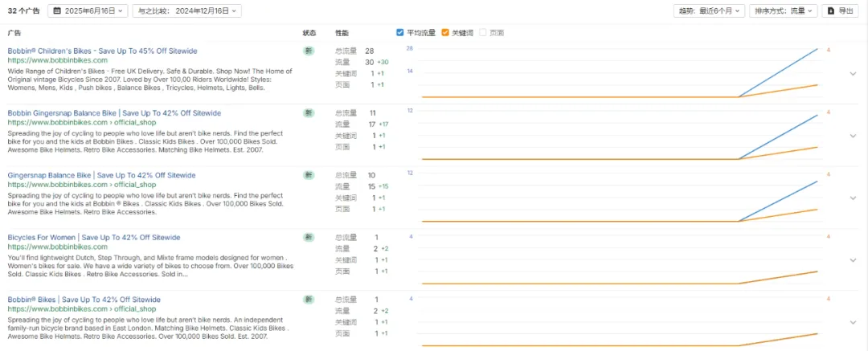Open the comparison date 2024年12月16日 dropdown
Viewport: 868px width, 351px height.
click(186, 10)
